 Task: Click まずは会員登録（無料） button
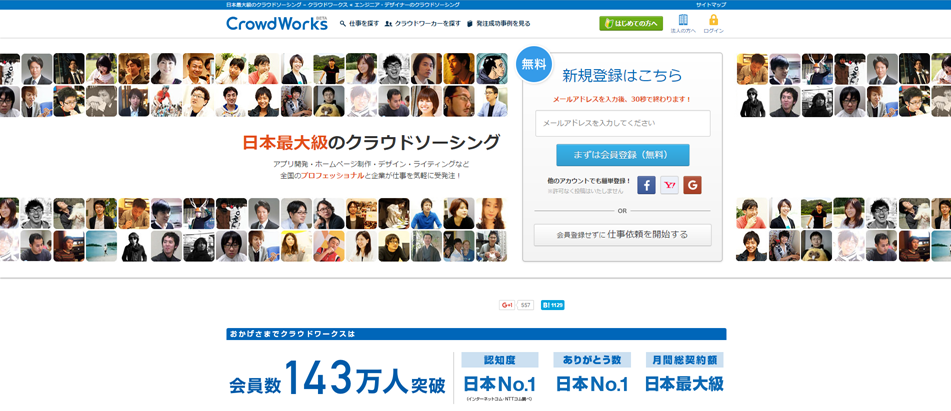622,155
